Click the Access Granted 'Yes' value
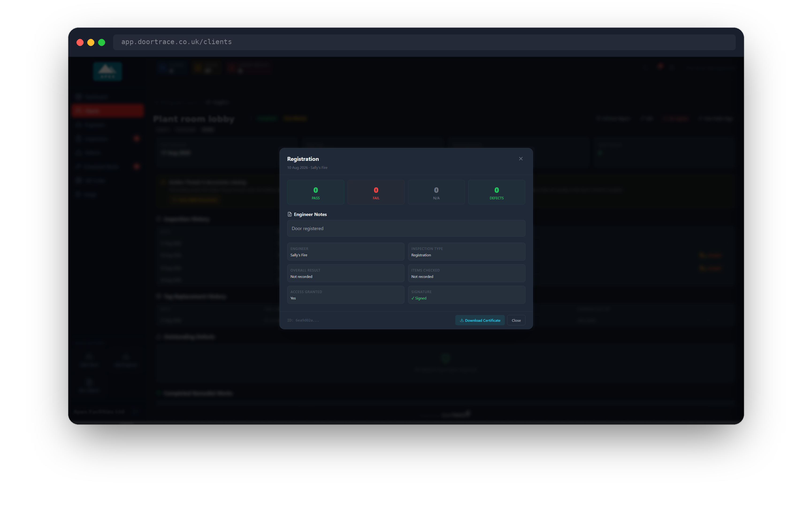 tap(293, 298)
